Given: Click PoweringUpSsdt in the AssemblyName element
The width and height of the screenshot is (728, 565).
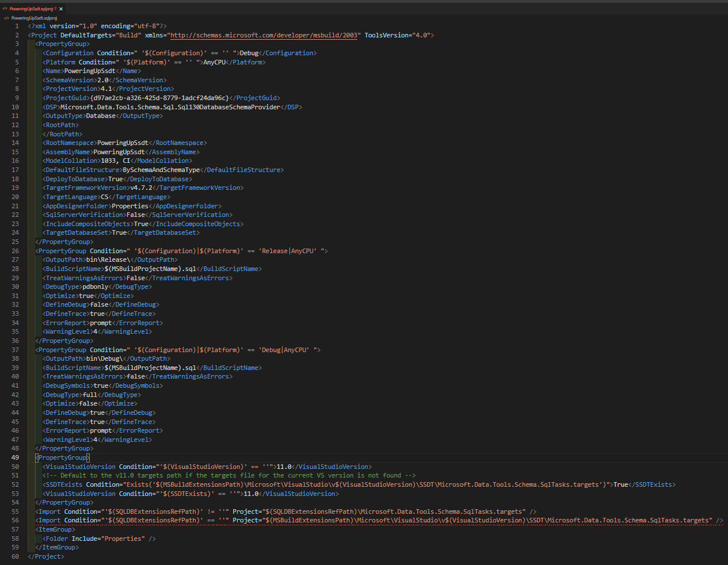Looking at the screenshot, I should point(119,152).
